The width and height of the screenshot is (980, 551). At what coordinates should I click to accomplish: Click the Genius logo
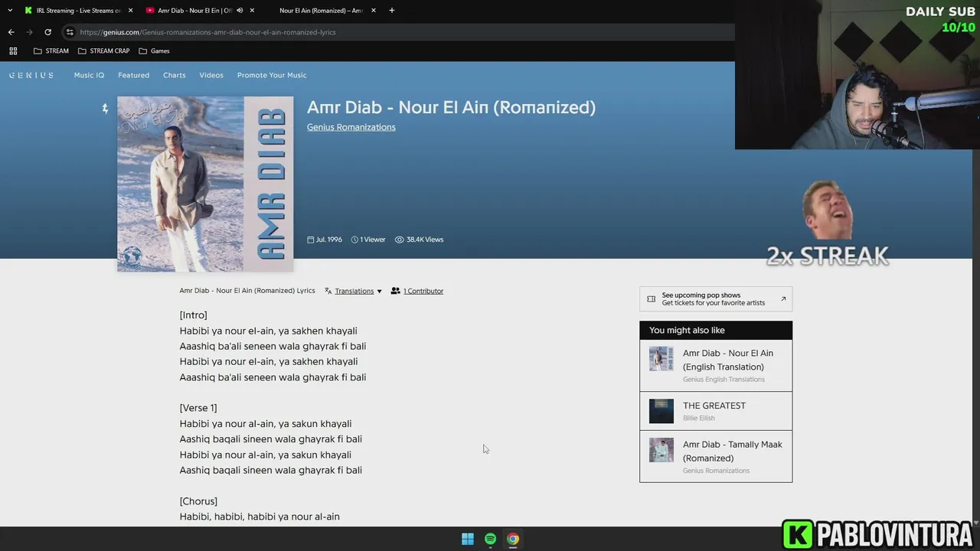(31, 75)
